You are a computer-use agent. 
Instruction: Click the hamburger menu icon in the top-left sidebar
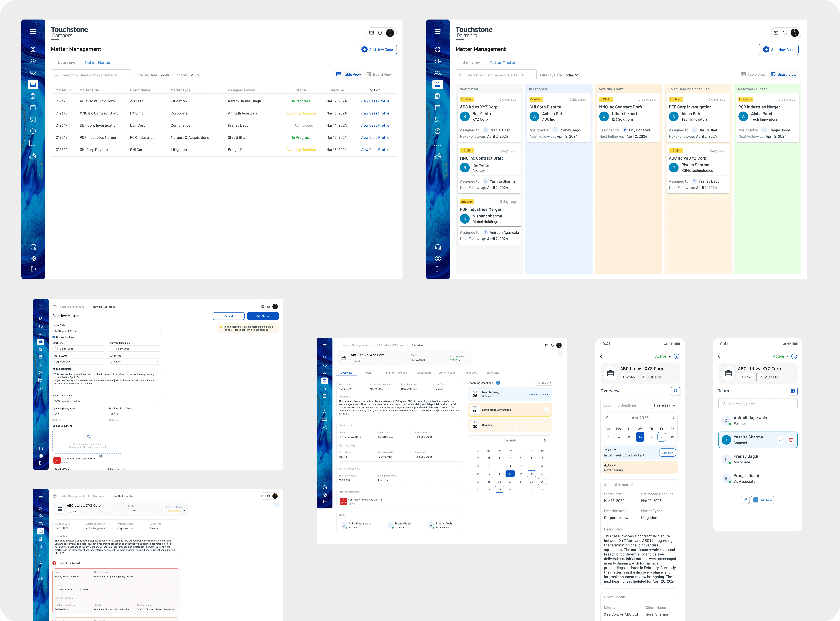point(33,32)
